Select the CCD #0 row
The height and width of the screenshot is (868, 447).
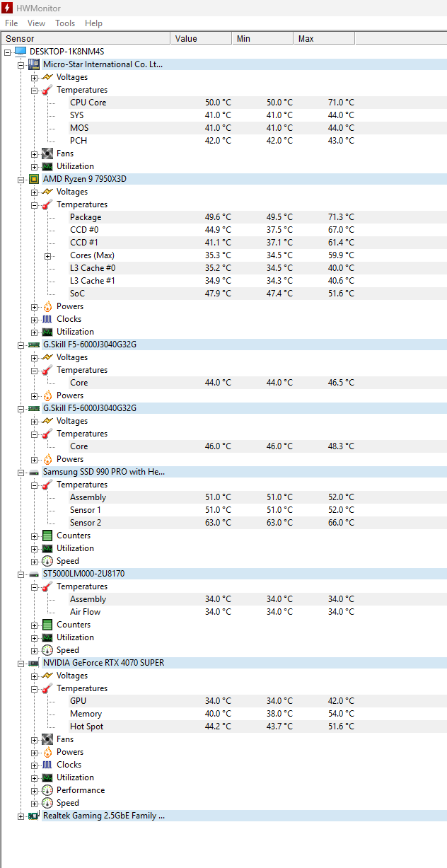pyautogui.click(x=223, y=230)
